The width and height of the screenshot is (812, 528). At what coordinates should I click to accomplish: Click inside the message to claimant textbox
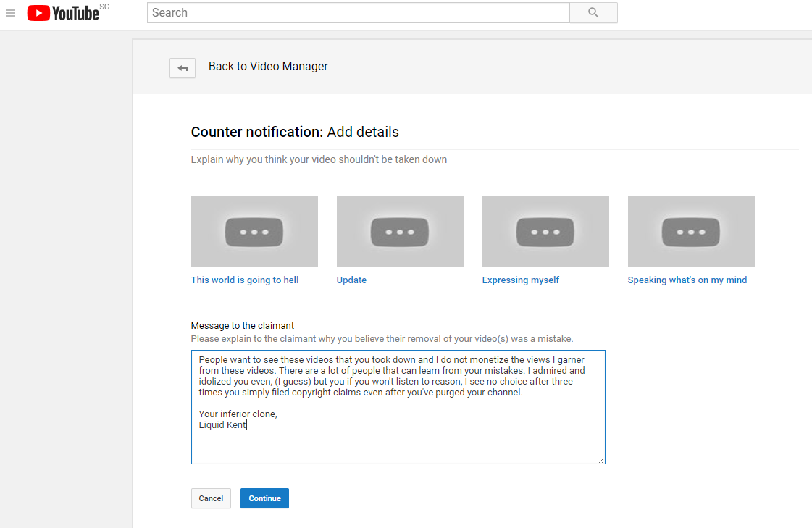coord(398,407)
